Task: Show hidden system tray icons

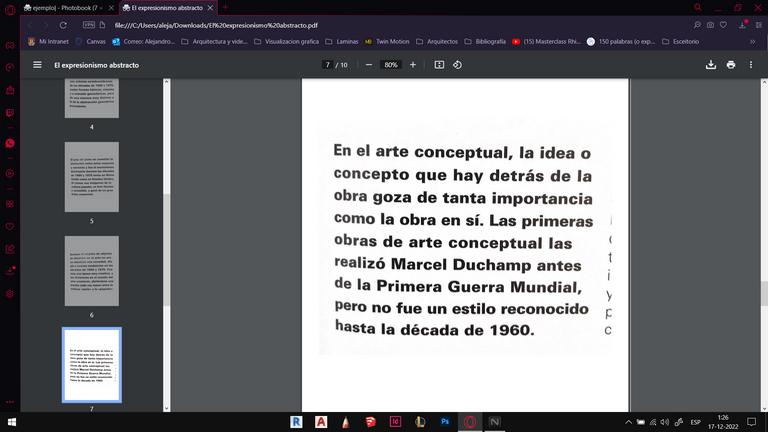Action: [x=628, y=422]
